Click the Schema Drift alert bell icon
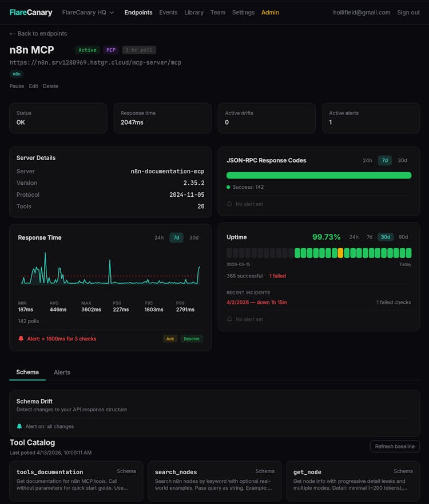The width and height of the screenshot is (429, 504). pyautogui.click(x=19, y=426)
